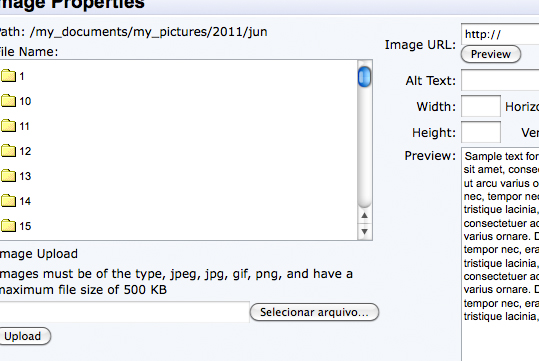Select the folder icon for 11

tap(8, 126)
